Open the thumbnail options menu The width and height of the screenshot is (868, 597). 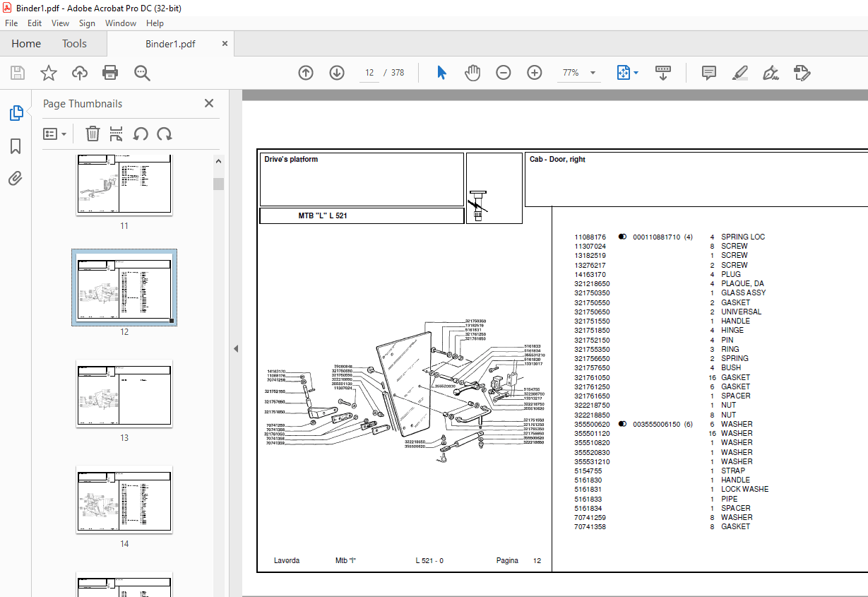[54, 134]
